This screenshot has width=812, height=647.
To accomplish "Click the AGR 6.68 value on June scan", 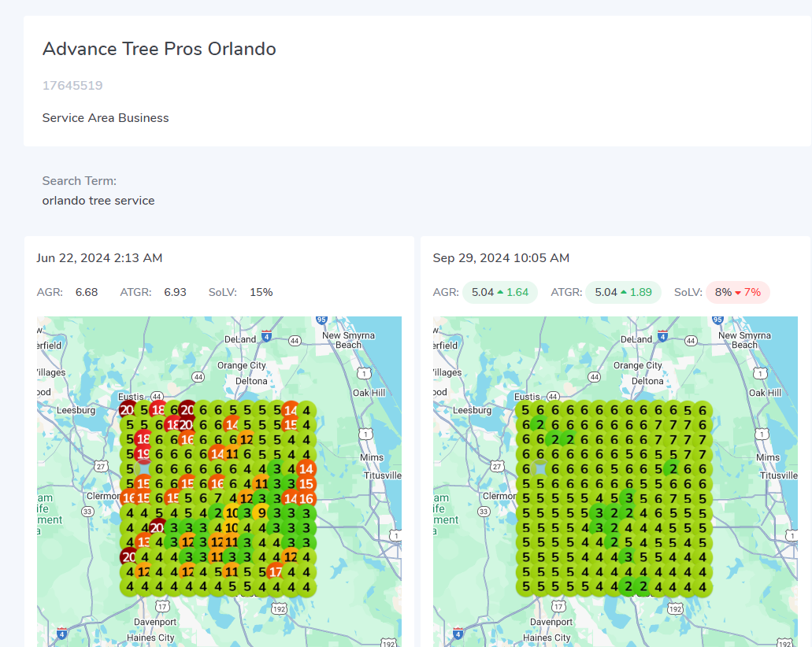I will pos(87,293).
